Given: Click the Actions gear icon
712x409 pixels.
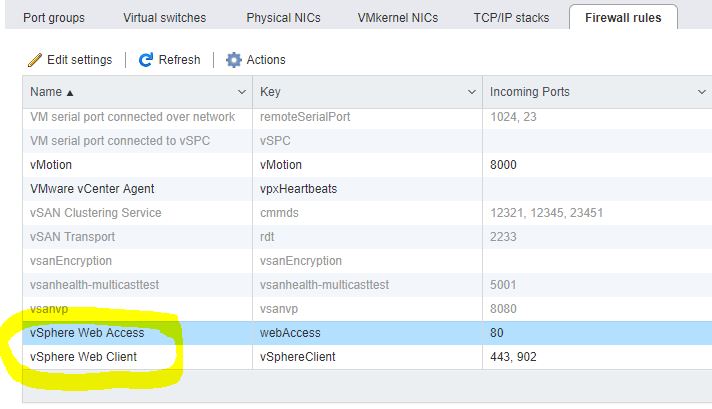Looking at the screenshot, I should point(234,60).
